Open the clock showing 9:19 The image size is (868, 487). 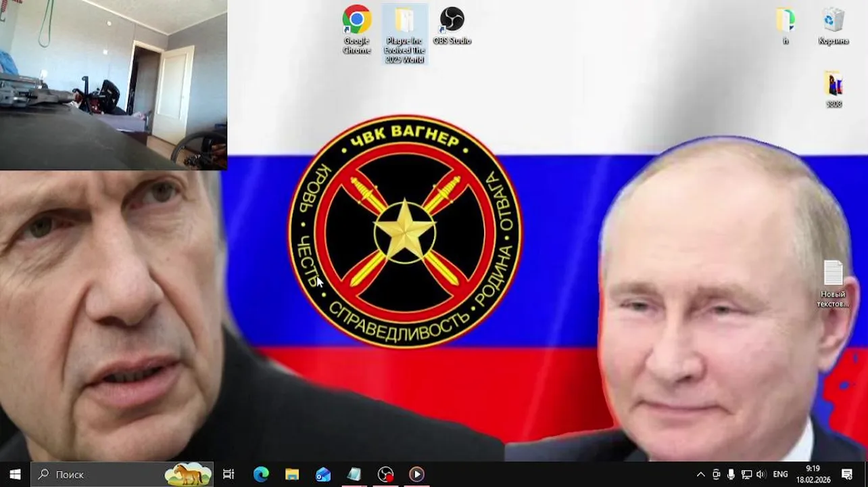point(813,474)
